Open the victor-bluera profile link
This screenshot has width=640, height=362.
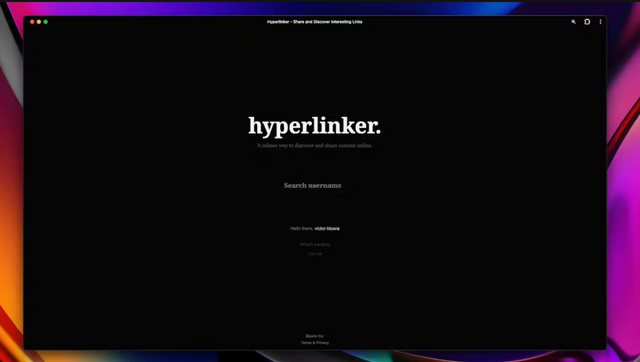(327, 229)
